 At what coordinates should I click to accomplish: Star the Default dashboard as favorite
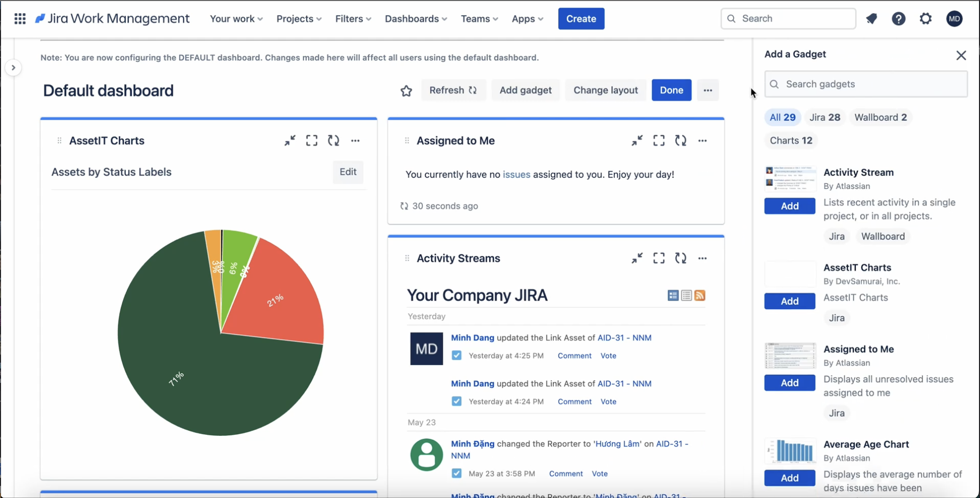click(406, 90)
